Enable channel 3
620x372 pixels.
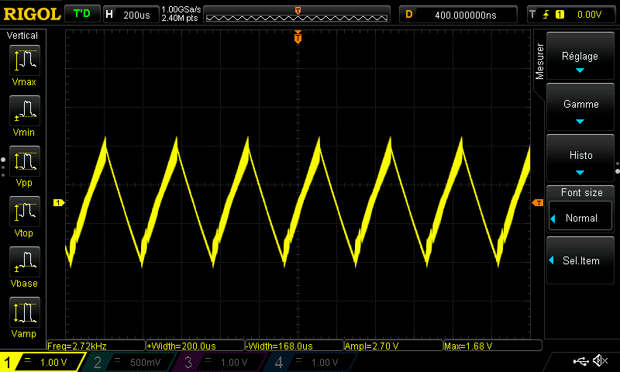[219, 362]
